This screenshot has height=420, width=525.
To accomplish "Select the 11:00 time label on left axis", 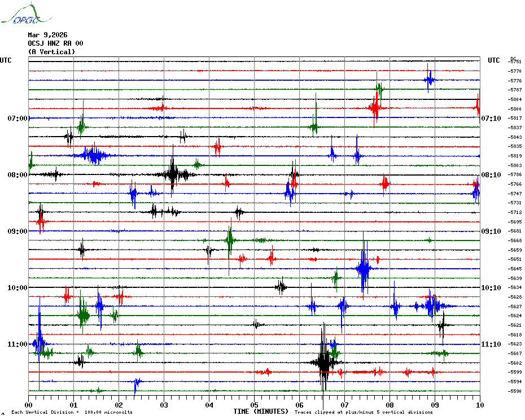I will point(17,344).
